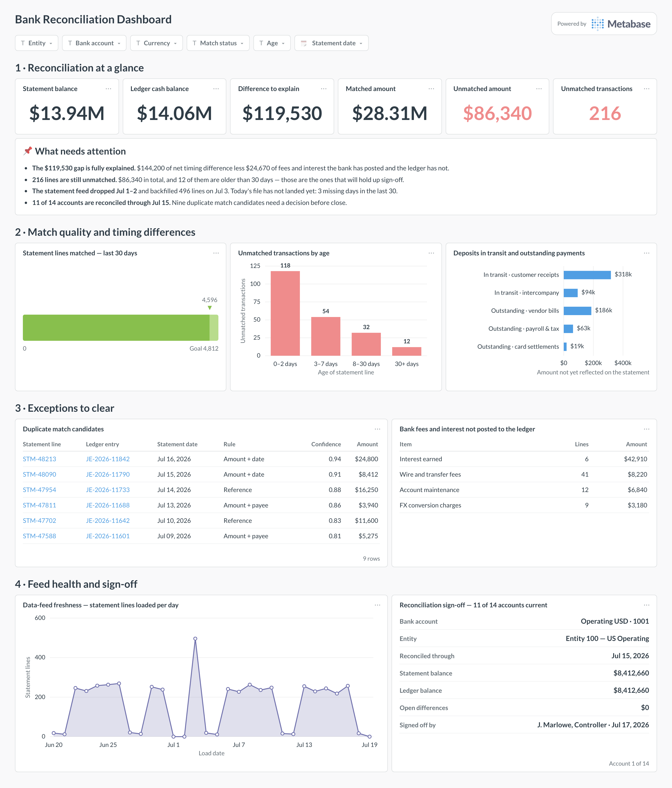Open the Matched amount card ellipsis menu
This screenshot has width=672, height=788.
coord(431,89)
